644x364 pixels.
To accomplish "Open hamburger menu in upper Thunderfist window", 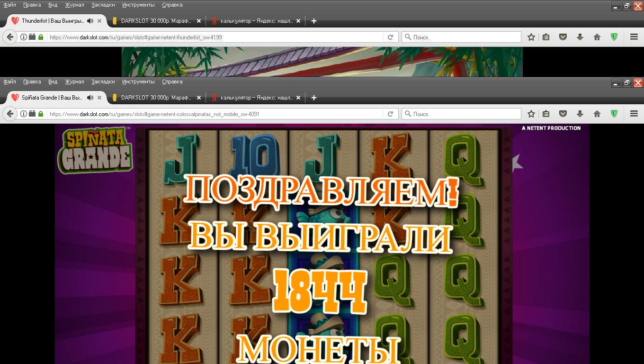I will pyautogui.click(x=634, y=37).
